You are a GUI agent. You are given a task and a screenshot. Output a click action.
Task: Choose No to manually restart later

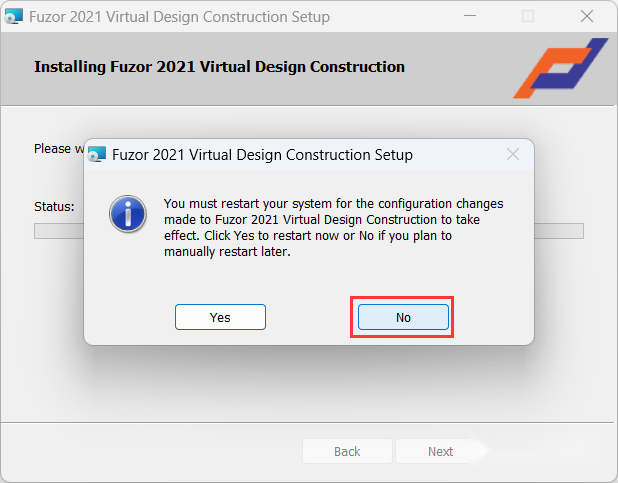click(x=403, y=317)
